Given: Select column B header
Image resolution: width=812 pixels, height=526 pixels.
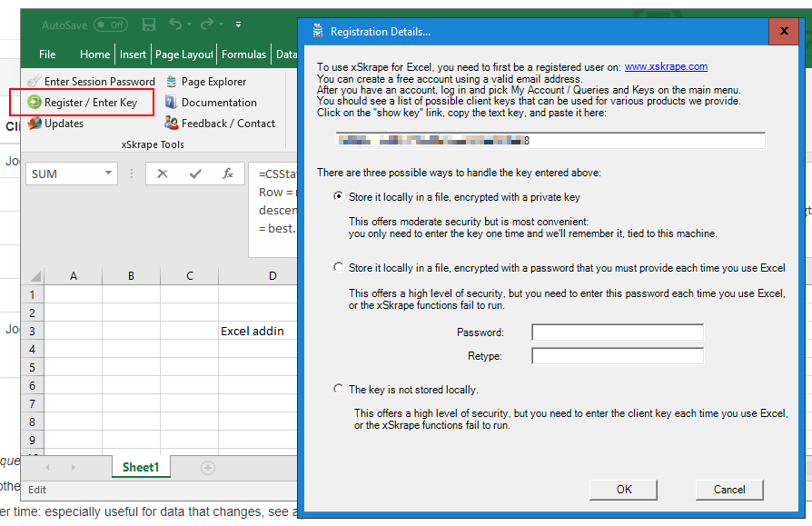Looking at the screenshot, I should [x=131, y=276].
